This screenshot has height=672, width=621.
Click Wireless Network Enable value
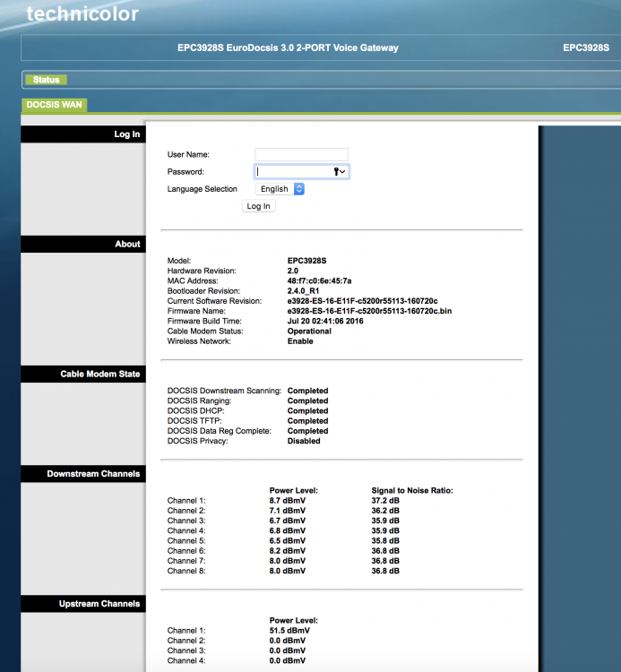tap(300, 341)
